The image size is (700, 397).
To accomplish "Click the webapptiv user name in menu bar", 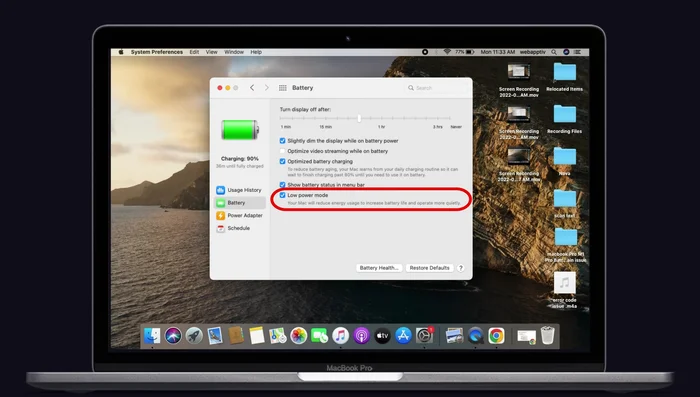I will coord(533,52).
